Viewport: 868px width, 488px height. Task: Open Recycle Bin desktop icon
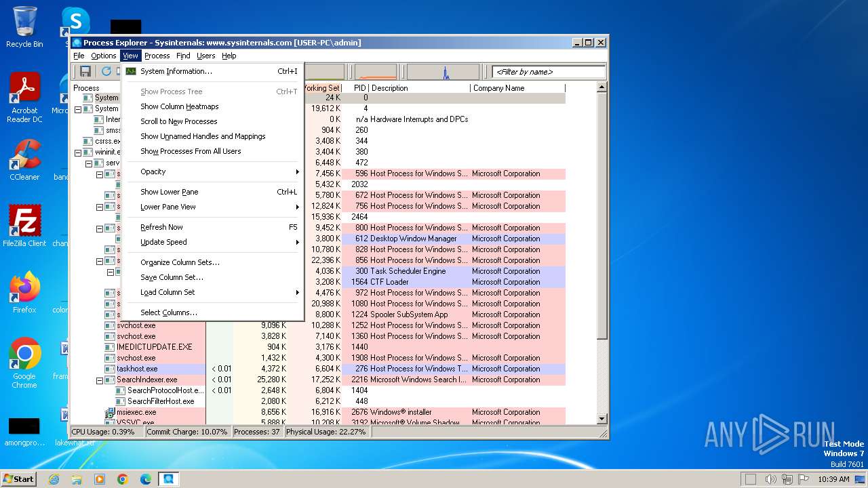(x=24, y=27)
